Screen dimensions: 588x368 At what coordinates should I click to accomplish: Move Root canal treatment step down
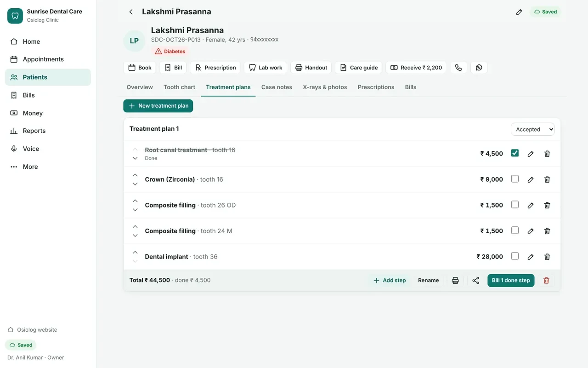[x=135, y=158]
